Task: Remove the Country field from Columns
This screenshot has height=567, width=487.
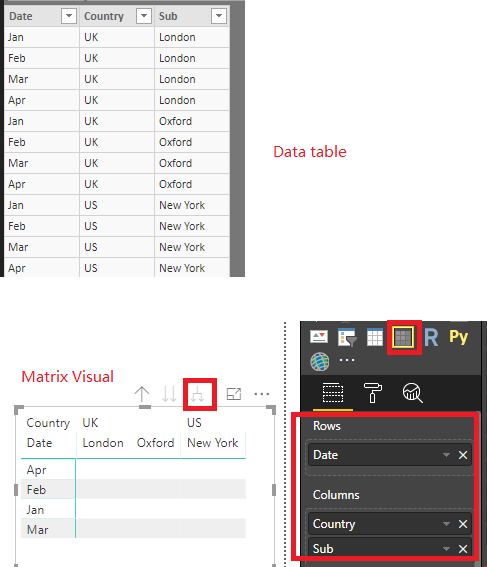Action: tap(463, 524)
